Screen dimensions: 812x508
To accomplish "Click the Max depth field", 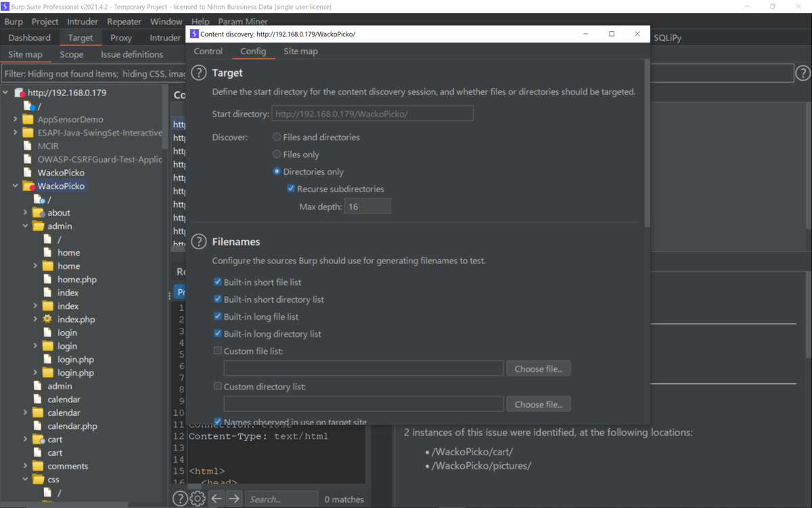I will tap(367, 206).
